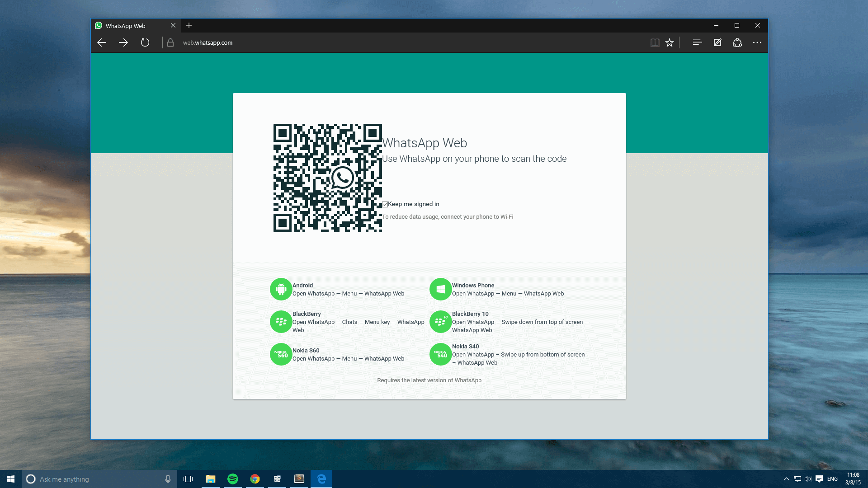Open Edge browser more options dropdown
The height and width of the screenshot is (488, 868).
pyautogui.click(x=757, y=42)
